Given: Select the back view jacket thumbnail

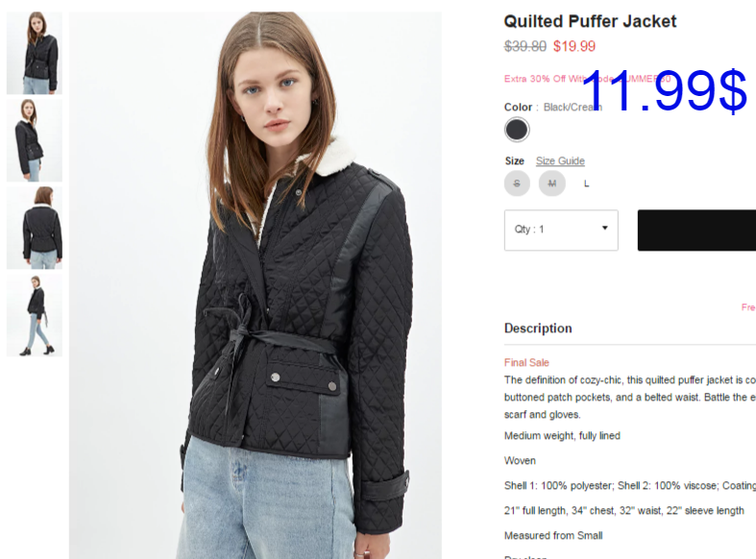Looking at the screenshot, I should (35, 228).
